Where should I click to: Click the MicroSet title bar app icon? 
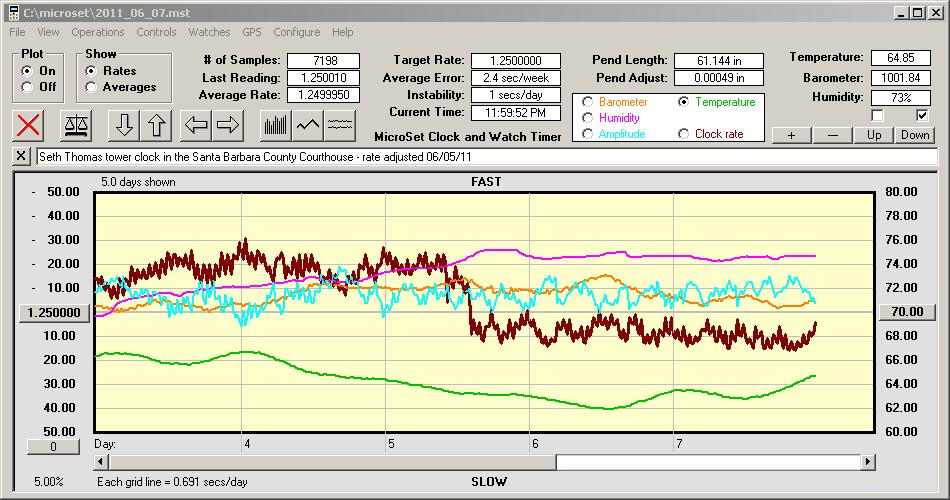[13, 12]
